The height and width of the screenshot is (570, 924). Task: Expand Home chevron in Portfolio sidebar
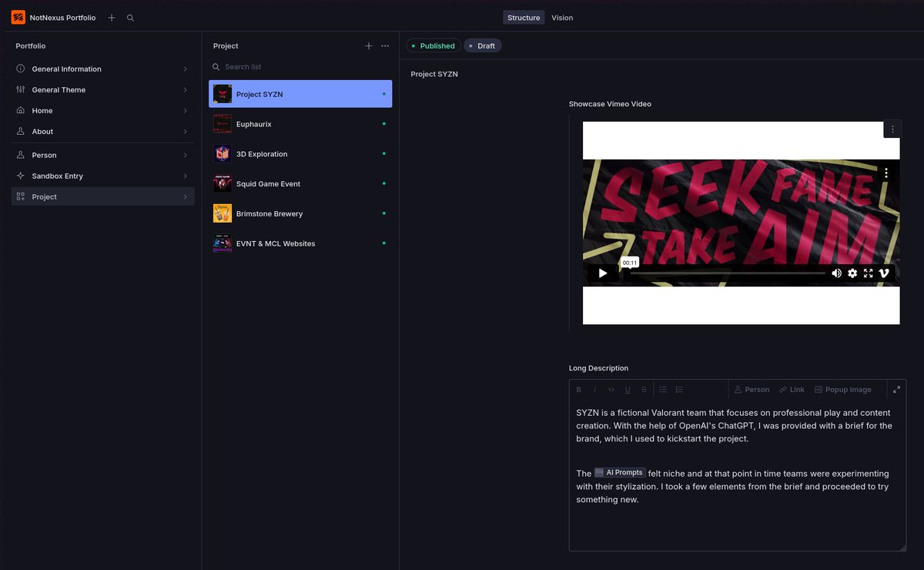coord(186,111)
